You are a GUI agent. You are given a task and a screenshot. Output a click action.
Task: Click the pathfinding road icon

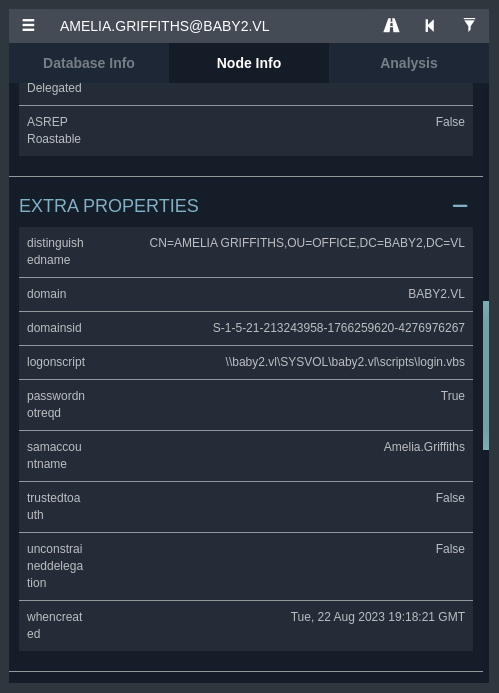click(x=391, y=25)
